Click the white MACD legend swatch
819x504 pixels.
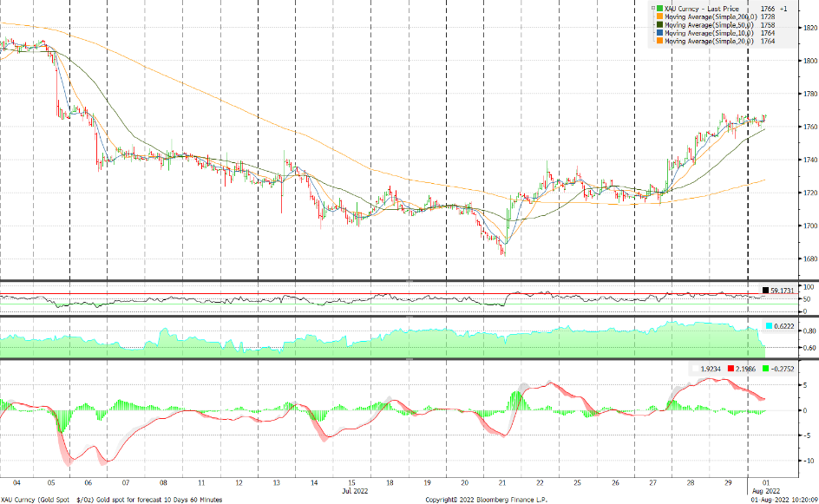point(696,369)
